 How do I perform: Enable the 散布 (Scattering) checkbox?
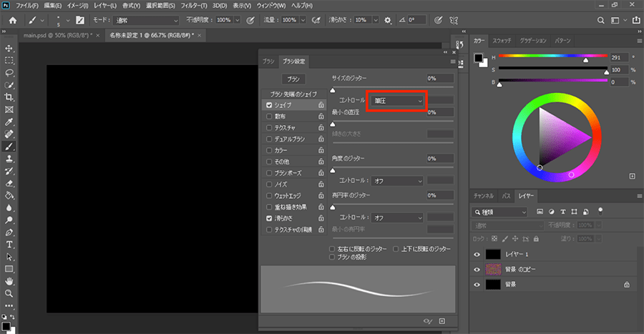[x=269, y=116]
